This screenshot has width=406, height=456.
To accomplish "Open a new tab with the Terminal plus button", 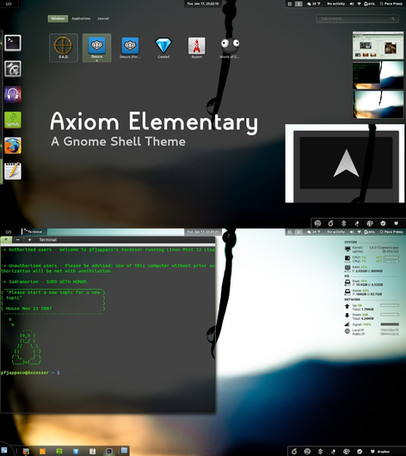I will coord(30,240).
